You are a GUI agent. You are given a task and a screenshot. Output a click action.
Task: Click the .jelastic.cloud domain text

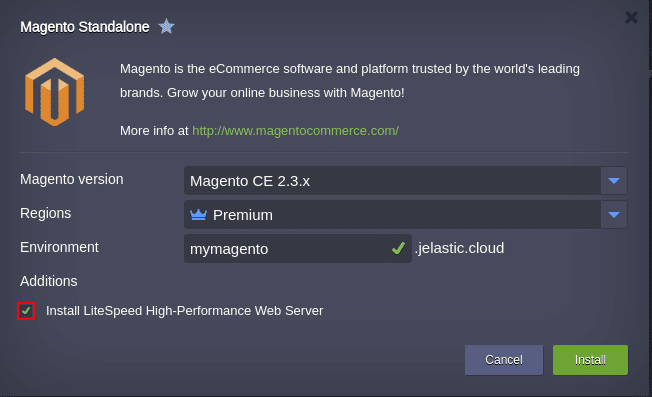[x=459, y=248]
